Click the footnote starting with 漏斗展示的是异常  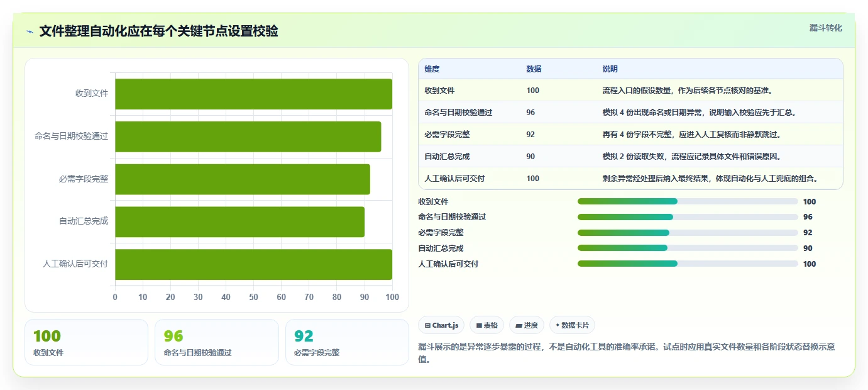tap(627, 353)
